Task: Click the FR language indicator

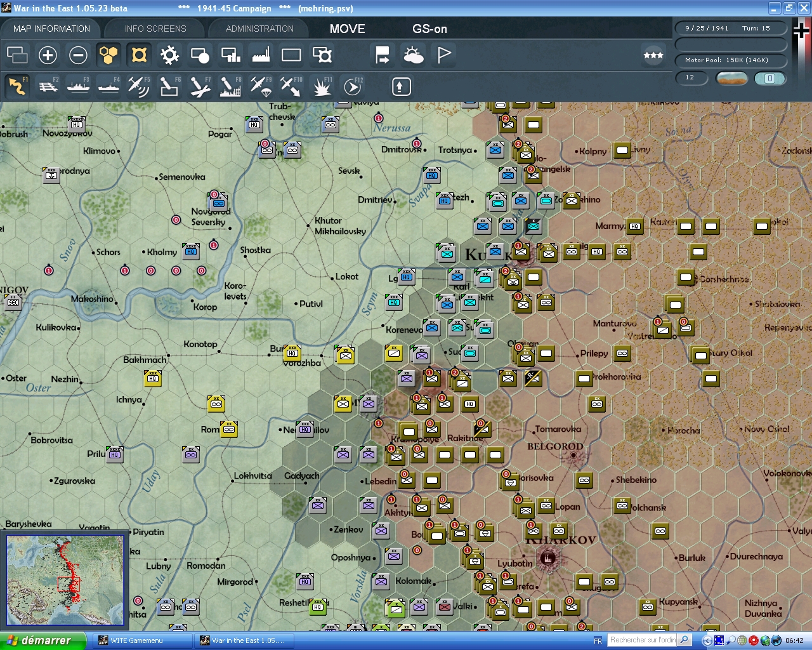Action: [x=598, y=640]
